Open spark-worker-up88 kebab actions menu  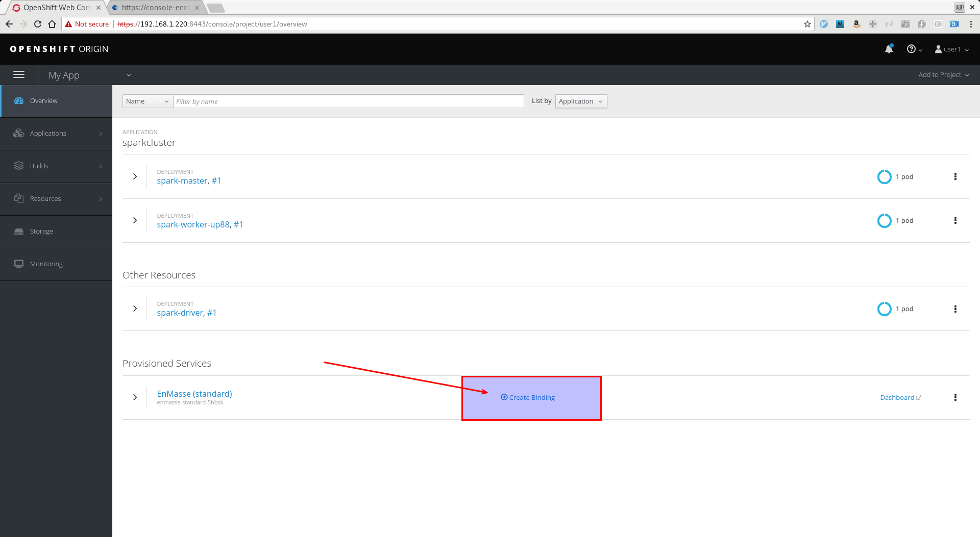(x=955, y=220)
